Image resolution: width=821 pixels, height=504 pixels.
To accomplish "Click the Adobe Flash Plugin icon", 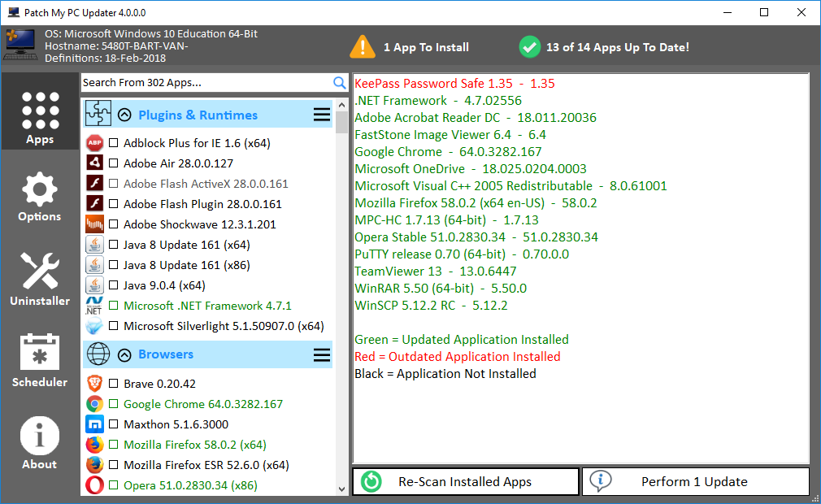I will point(95,203).
